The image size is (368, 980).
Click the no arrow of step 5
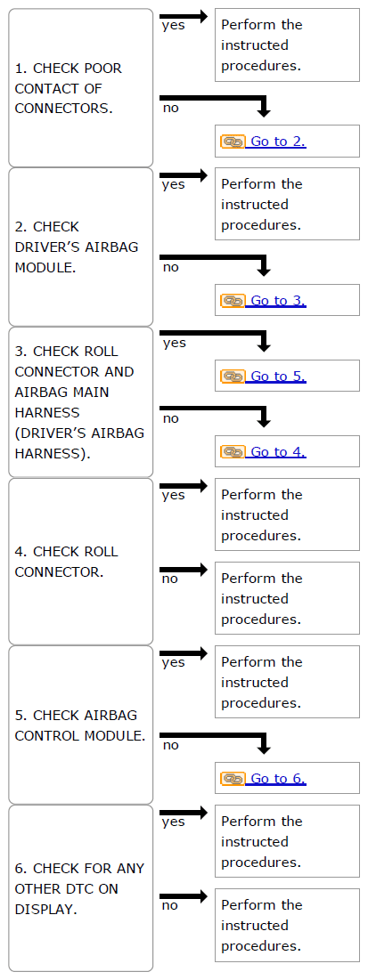[216, 740]
